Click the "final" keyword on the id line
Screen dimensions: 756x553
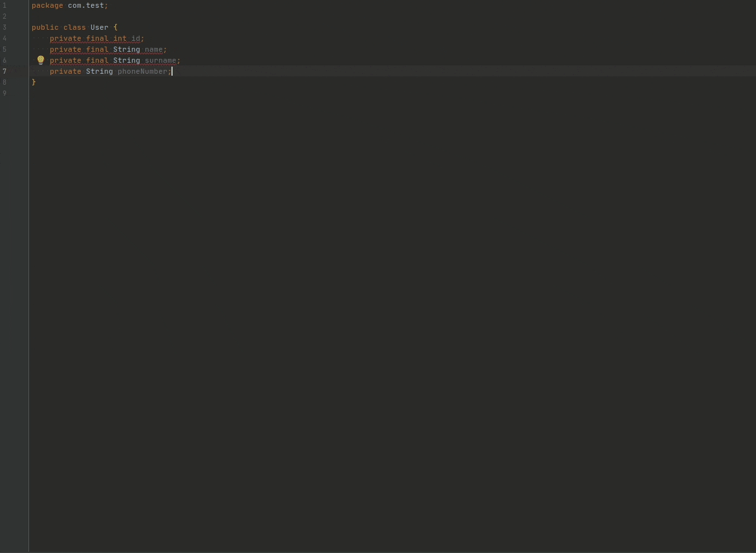[x=97, y=38]
